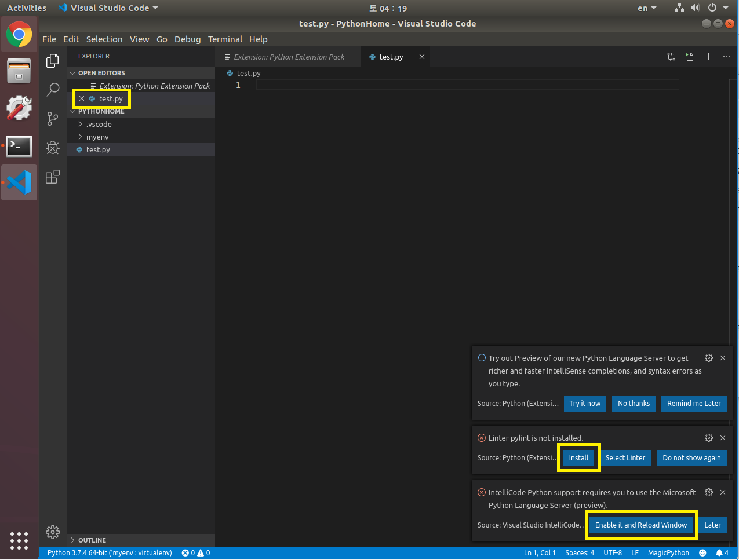
Task: Select Python Extension Pack in Open Editors
Action: click(x=141, y=86)
